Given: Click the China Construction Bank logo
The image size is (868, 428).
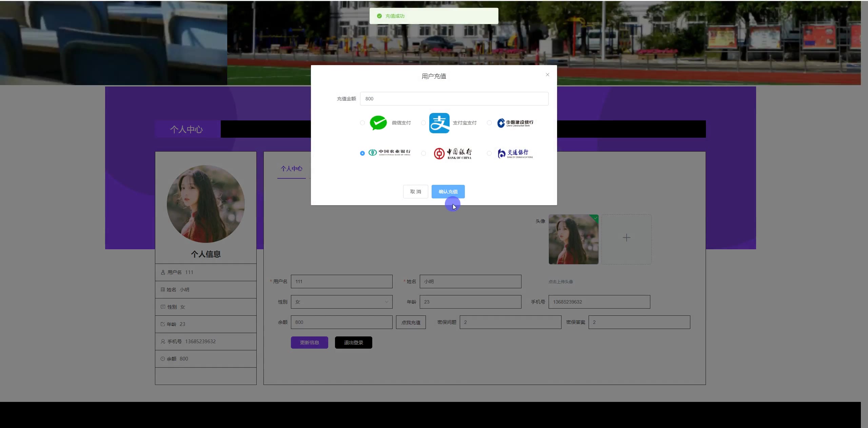Looking at the screenshot, I should (x=515, y=123).
